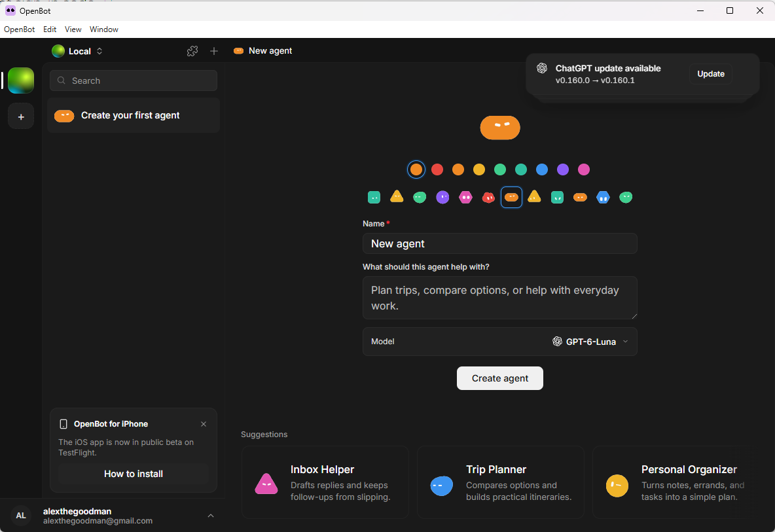Image resolution: width=775 pixels, height=532 pixels.
Task: Open the Edit menu
Action: (50, 29)
